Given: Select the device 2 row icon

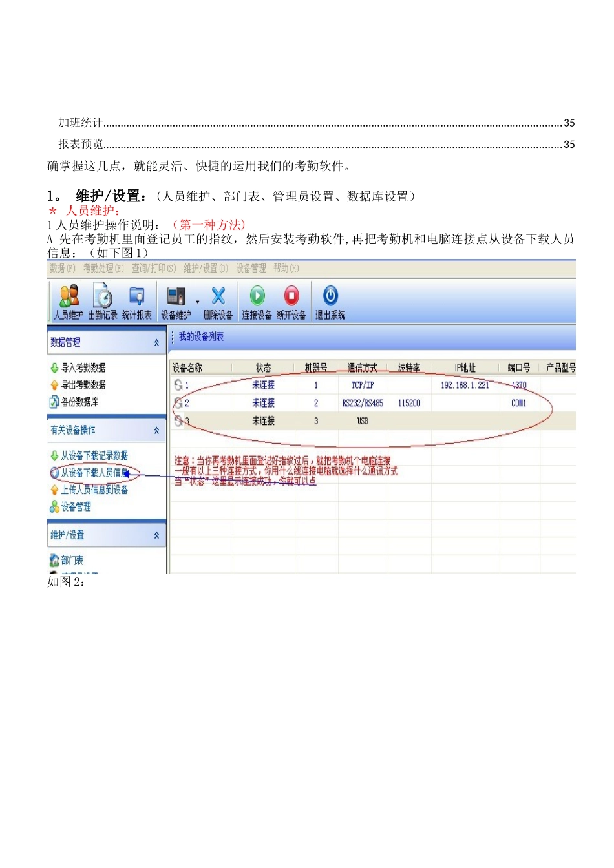Looking at the screenshot, I should (178, 403).
